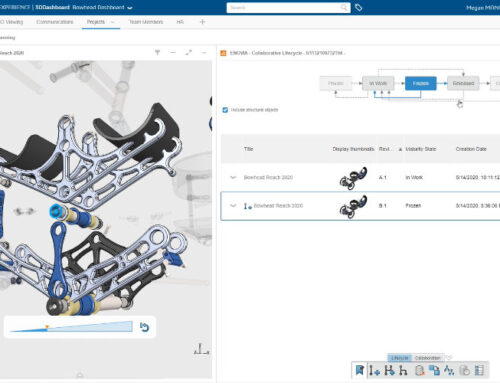
Task: Add a new tab with the plus icon
Action: [202, 22]
